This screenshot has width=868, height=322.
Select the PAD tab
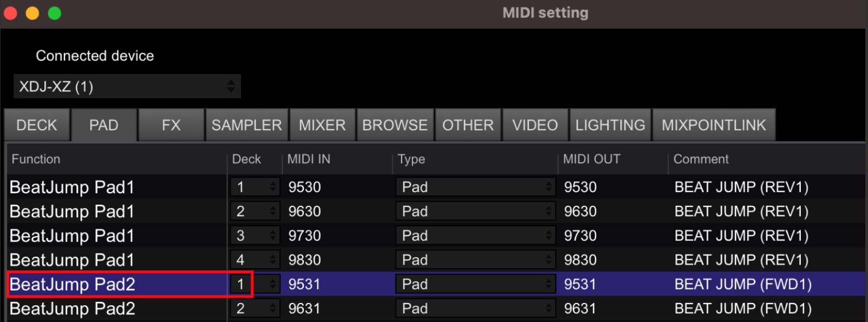pyautogui.click(x=104, y=124)
